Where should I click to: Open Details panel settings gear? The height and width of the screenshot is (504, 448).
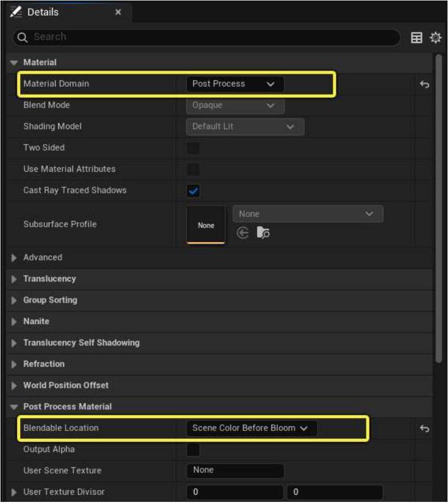coord(435,38)
